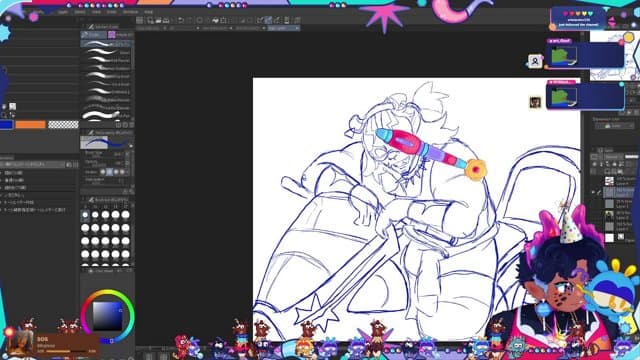Open the Expression color dropdown
Screen dimensions: 640x360
[x=614, y=125]
